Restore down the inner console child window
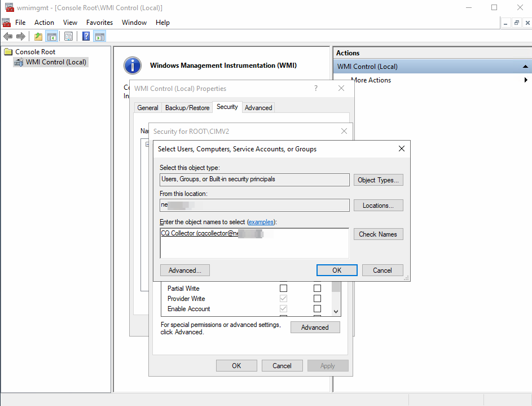Image resolution: width=532 pixels, height=406 pixels. [516, 23]
